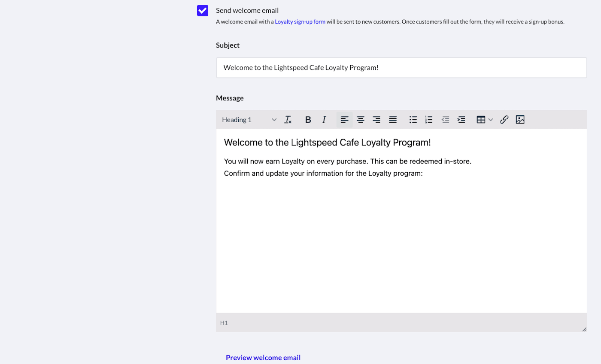601x364 pixels.
Task: Open the Heading 1 format dropdown
Action: [249, 120]
